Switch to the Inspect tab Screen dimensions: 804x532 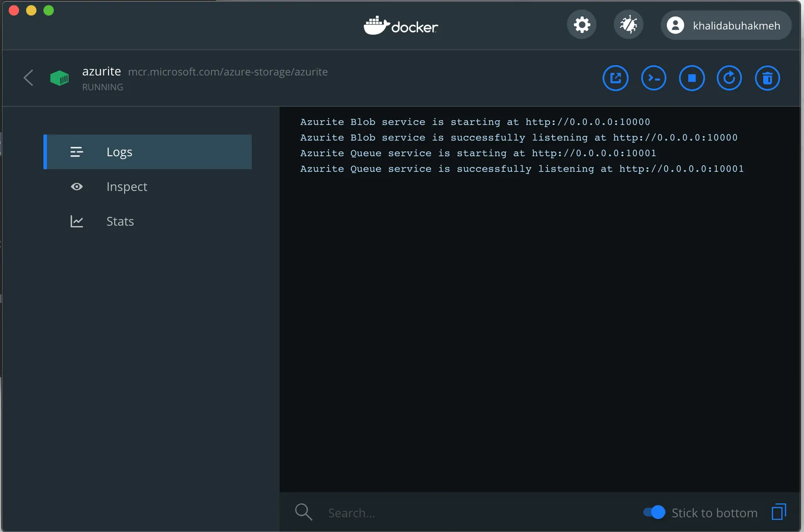coord(148,186)
